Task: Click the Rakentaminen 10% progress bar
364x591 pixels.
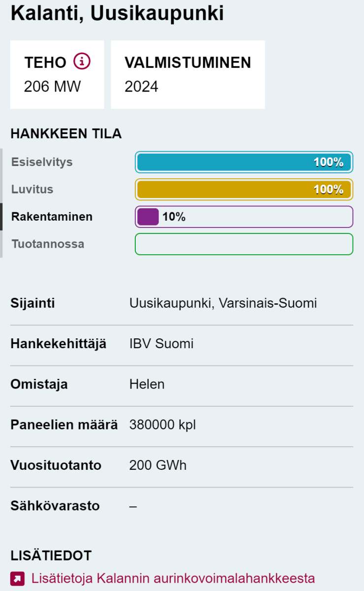Action: 244,217
